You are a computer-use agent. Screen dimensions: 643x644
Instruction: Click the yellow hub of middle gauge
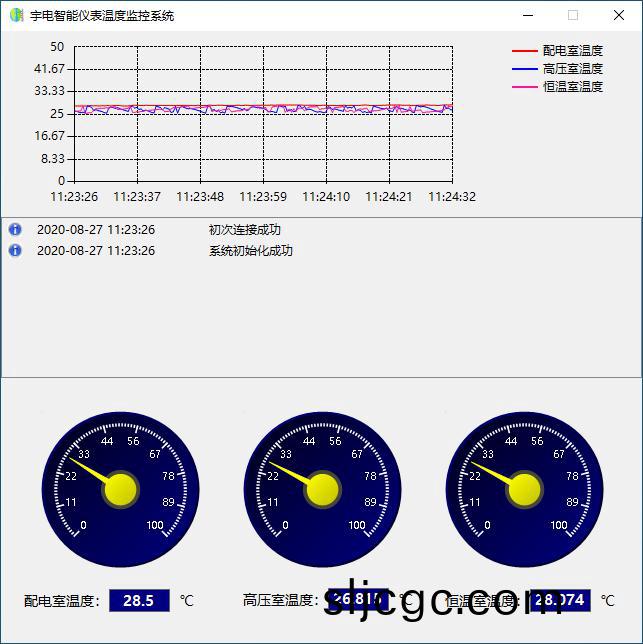(322, 490)
